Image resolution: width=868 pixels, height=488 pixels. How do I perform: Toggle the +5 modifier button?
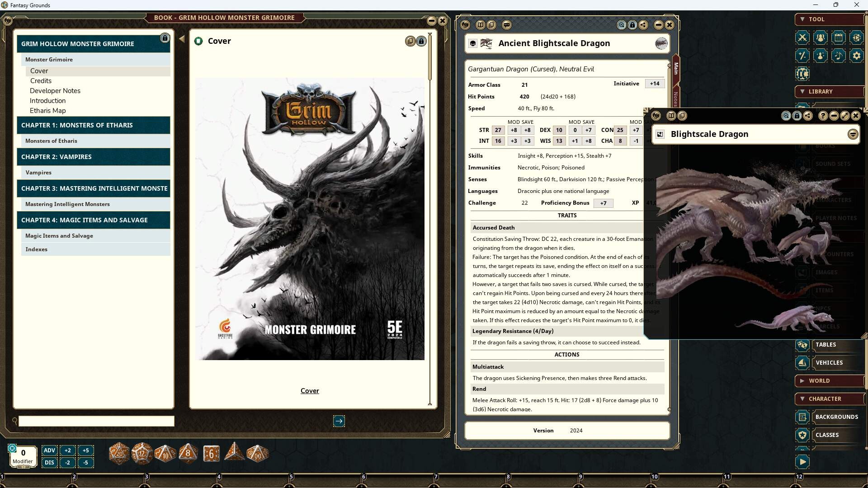[86, 450]
